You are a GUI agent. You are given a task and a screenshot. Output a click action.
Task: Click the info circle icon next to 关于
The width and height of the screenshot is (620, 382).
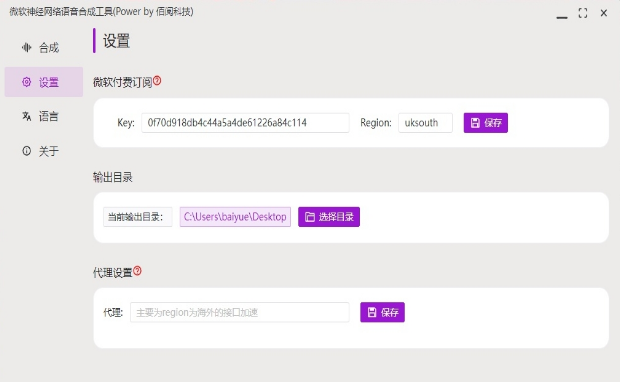coord(26,151)
